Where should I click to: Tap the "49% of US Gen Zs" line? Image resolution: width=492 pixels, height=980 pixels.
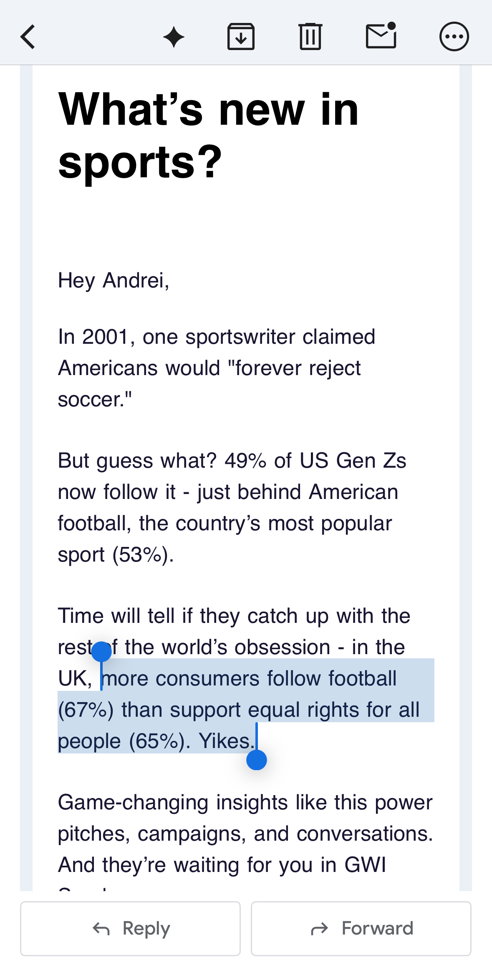(x=315, y=461)
